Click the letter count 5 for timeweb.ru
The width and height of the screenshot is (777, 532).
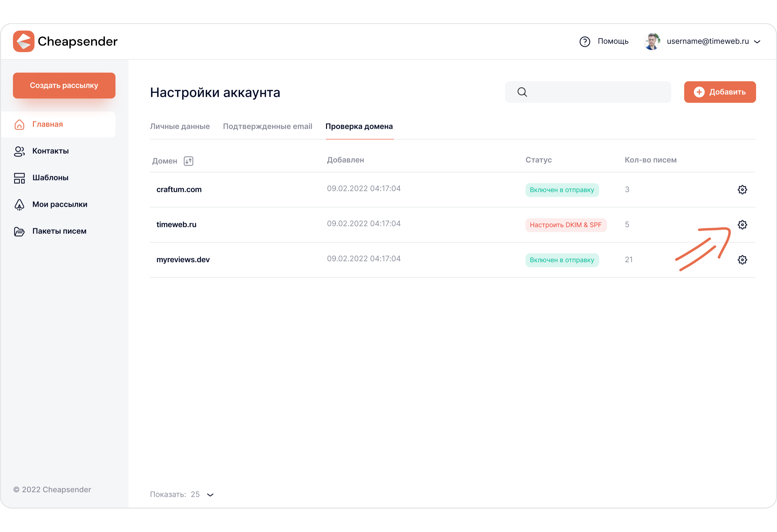(x=627, y=225)
